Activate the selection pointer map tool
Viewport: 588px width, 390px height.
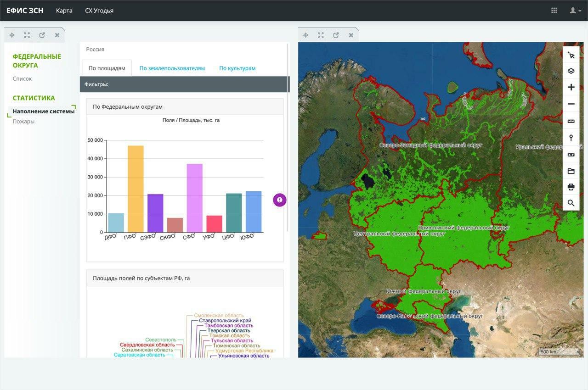click(x=571, y=55)
